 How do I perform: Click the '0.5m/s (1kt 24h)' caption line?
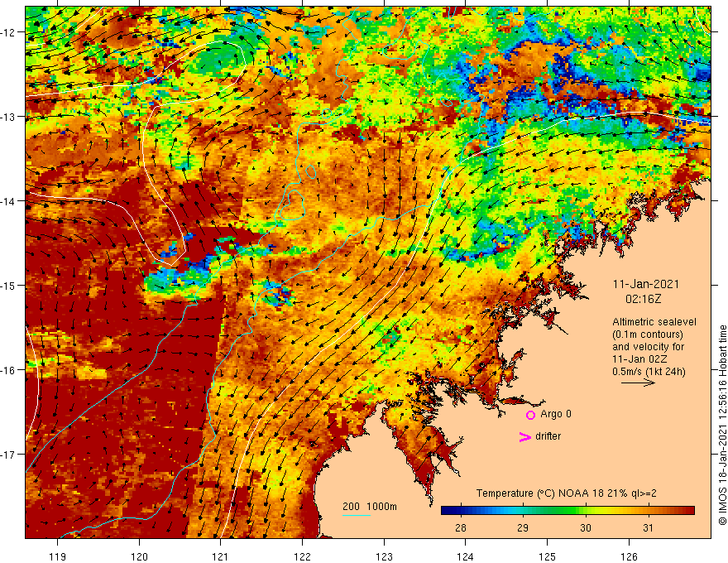pyautogui.click(x=649, y=371)
